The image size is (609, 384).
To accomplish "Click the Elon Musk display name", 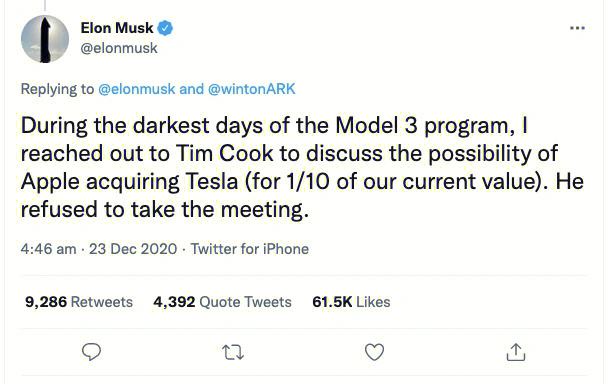I will (x=117, y=28).
